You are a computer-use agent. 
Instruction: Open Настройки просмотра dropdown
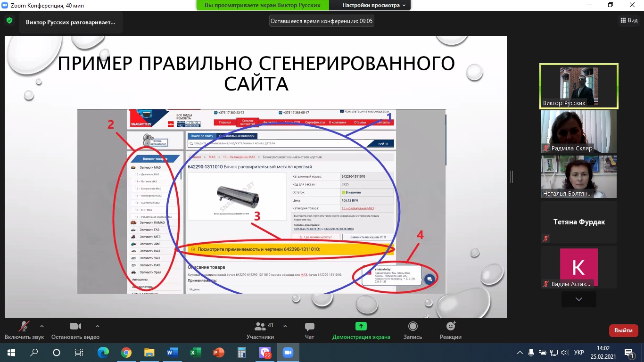tap(374, 5)
